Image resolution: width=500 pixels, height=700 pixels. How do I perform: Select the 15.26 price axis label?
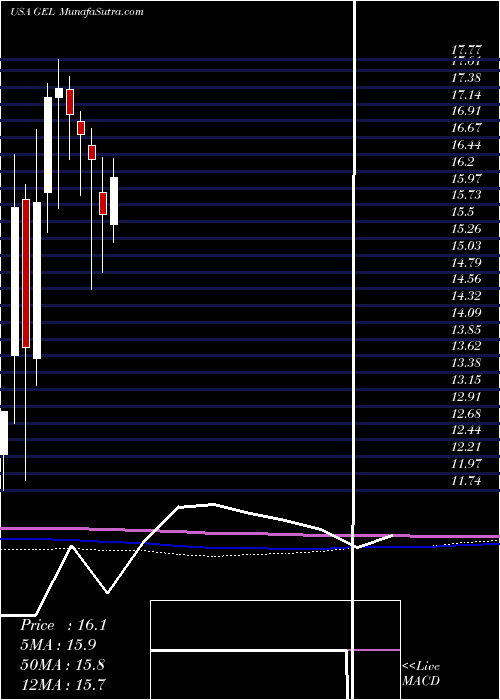[x=466, y=229]
